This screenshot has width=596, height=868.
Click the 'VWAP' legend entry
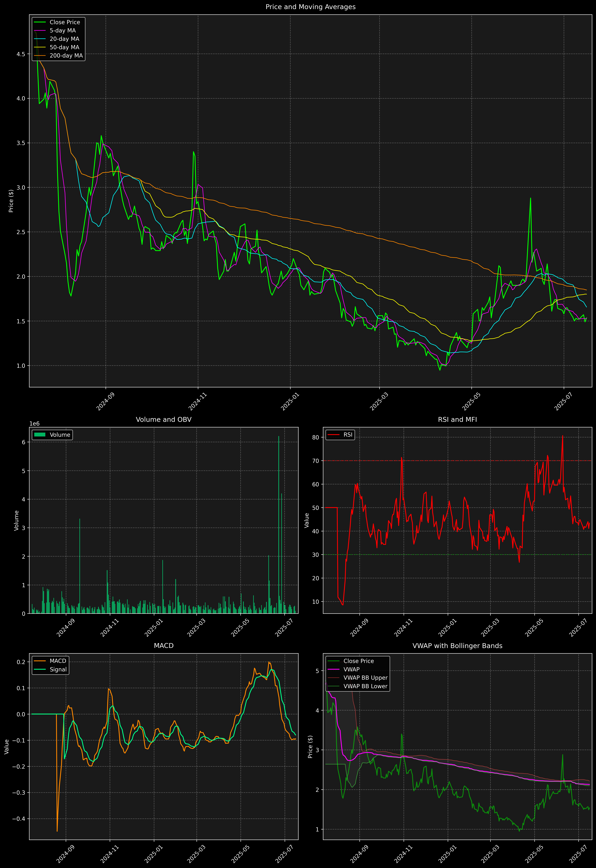click(x=351, y=669)
